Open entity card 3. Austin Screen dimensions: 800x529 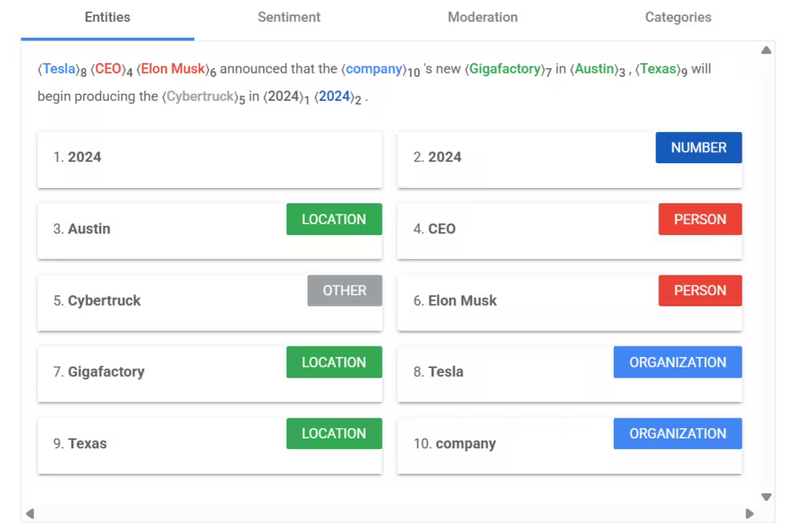pyautogui.click(x=210, y=232)
